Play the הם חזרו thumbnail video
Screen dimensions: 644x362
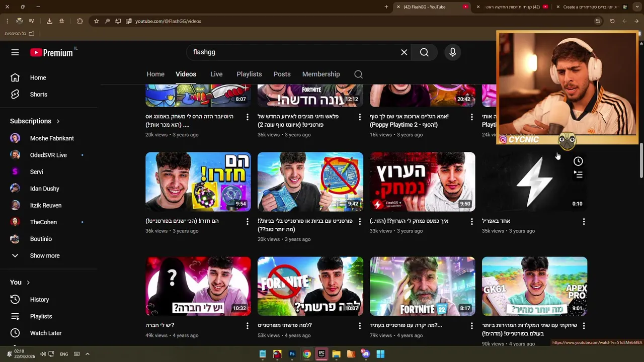pos(198,182)
